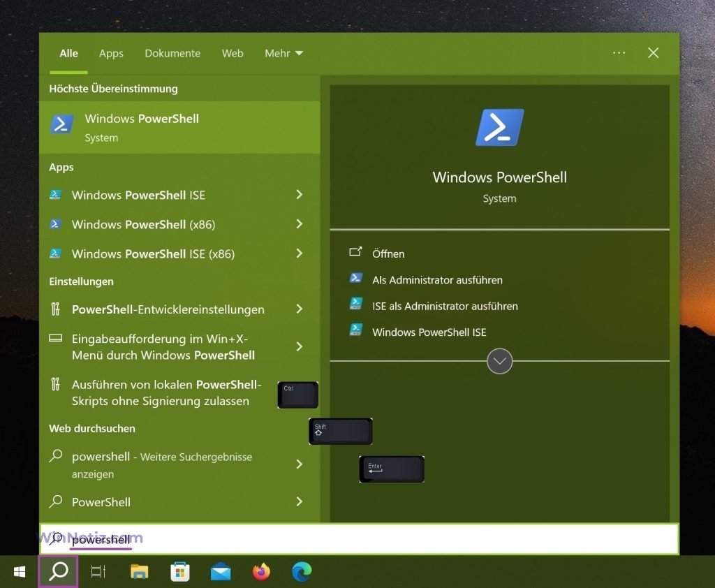Launch Microsoft Edge from the taskbar
The height and width of the screenshot is (588, 715).
pyautogui.click(x=302, y=571)
